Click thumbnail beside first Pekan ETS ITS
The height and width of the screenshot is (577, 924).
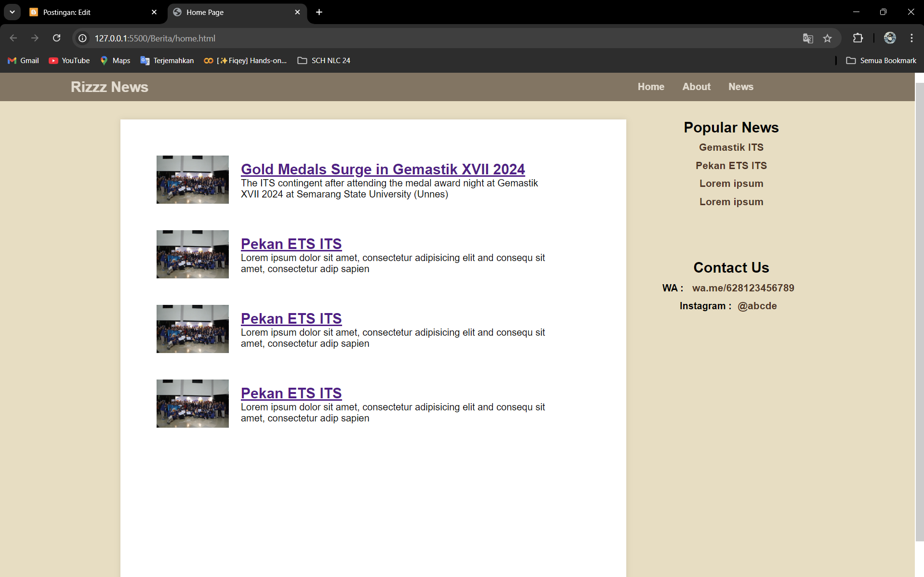click(x=193, y=254)
